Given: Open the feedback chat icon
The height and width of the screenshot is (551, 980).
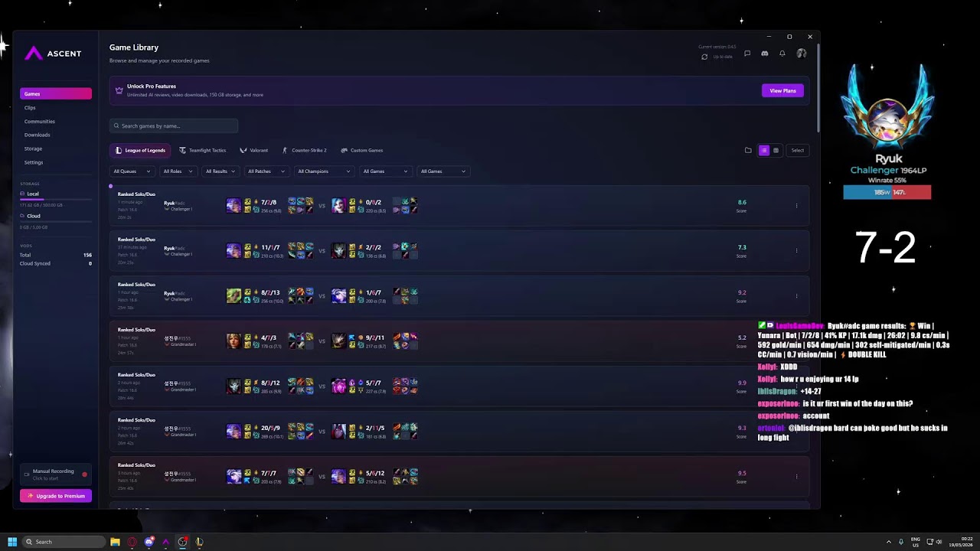Looking at the screenshot, I should (747, 54).
